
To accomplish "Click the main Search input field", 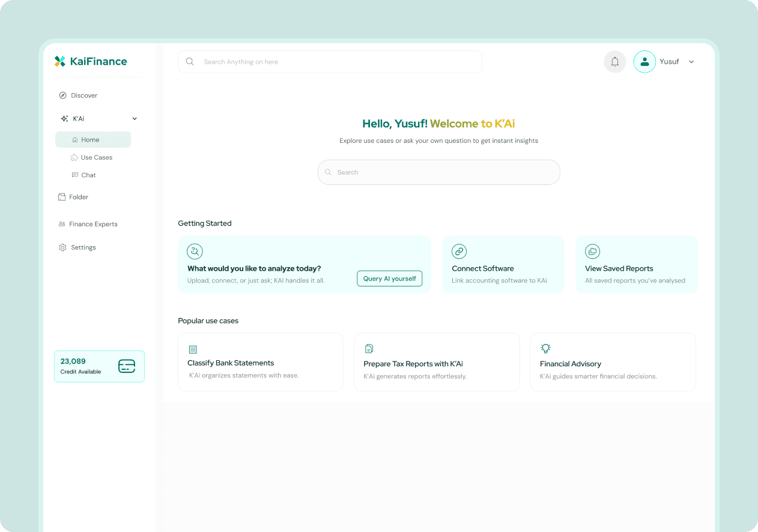I will [438, 172].
